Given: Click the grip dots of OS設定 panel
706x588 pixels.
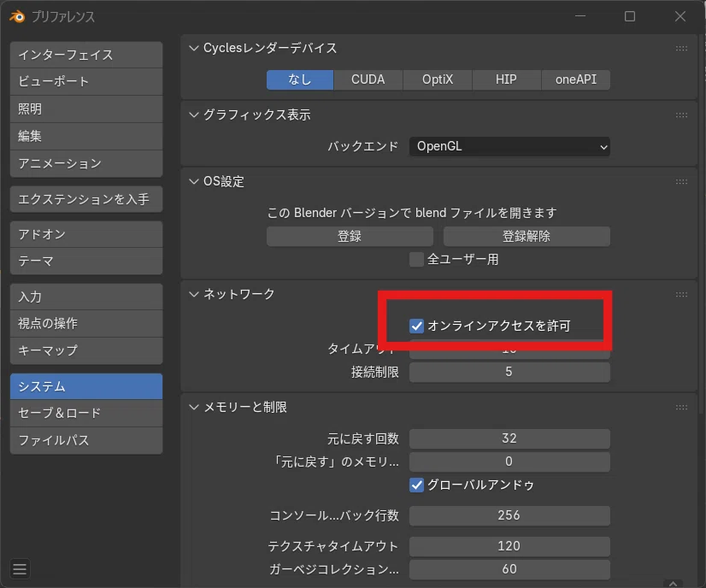Looking at the screenshot, I should pos(681,182).
